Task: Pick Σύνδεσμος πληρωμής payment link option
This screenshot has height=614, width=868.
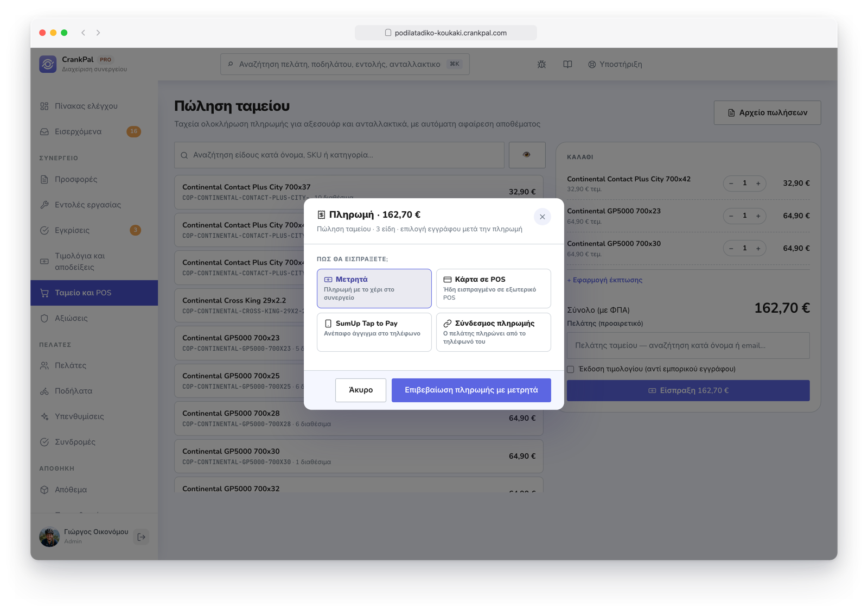Action: [x=494, y=332]
